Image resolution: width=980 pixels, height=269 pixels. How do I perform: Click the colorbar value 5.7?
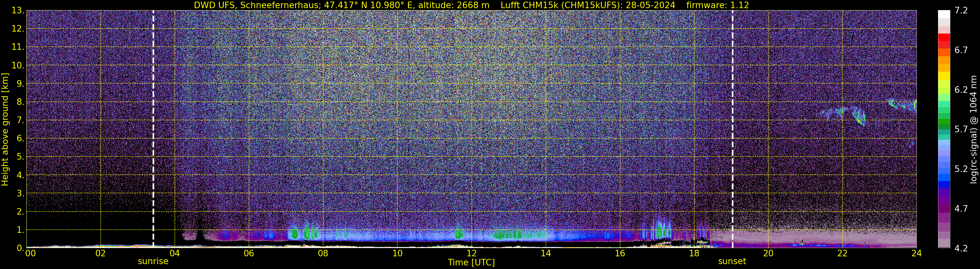pyautogui.click(x=961, y=129)
